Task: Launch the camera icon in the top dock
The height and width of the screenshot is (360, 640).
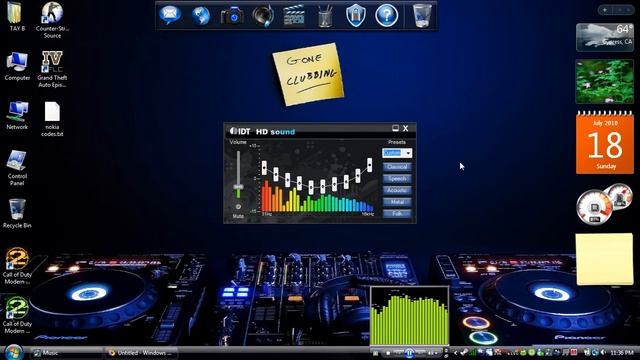Action: pyautogui.click(x=232, y=16)
